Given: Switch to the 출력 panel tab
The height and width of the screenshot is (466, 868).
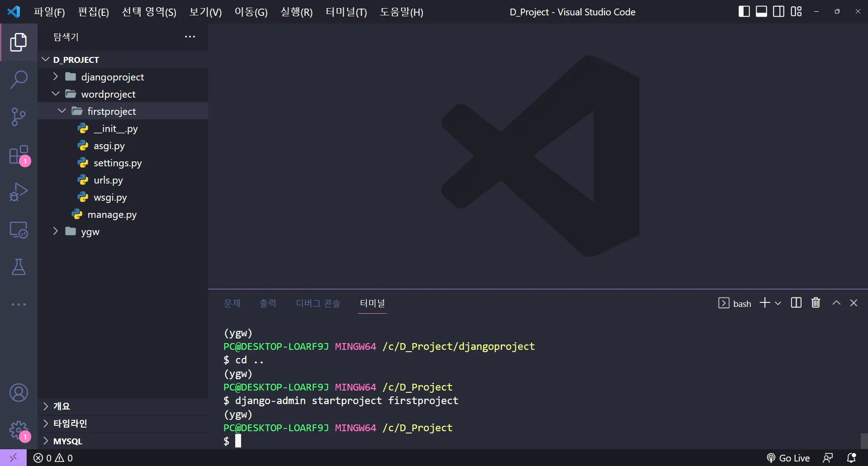Looking at the screenshot, I should (x=268, y=303).
